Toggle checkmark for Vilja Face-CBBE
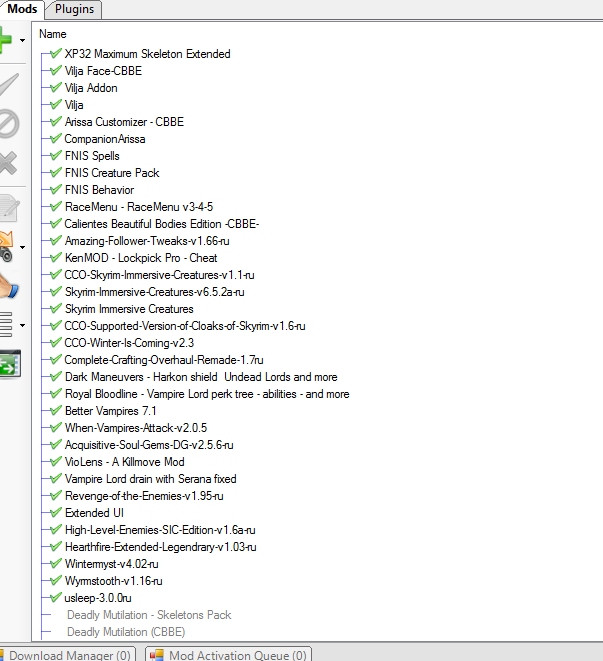This screenshot has width=603, height=661. [56, 70]
